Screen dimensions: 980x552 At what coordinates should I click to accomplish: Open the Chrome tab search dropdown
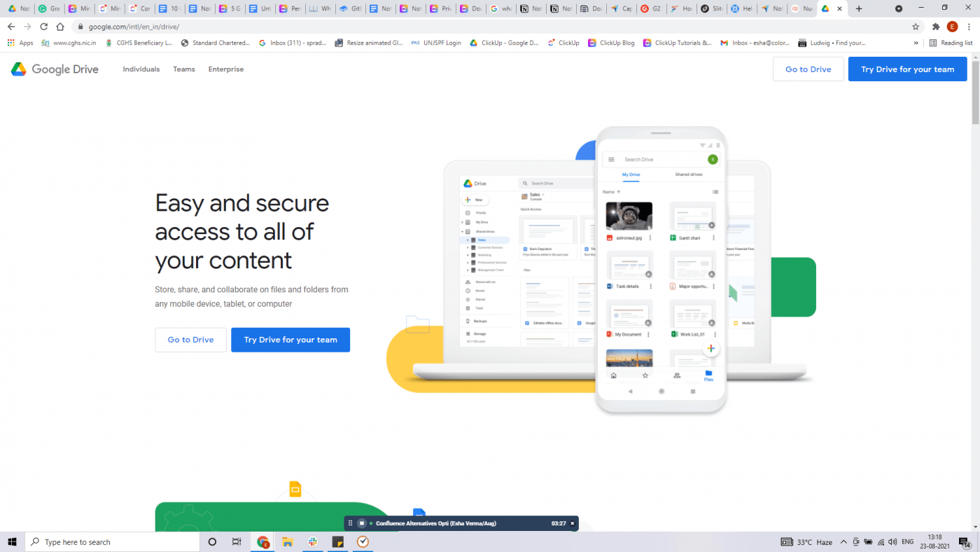tap(899, 8)
